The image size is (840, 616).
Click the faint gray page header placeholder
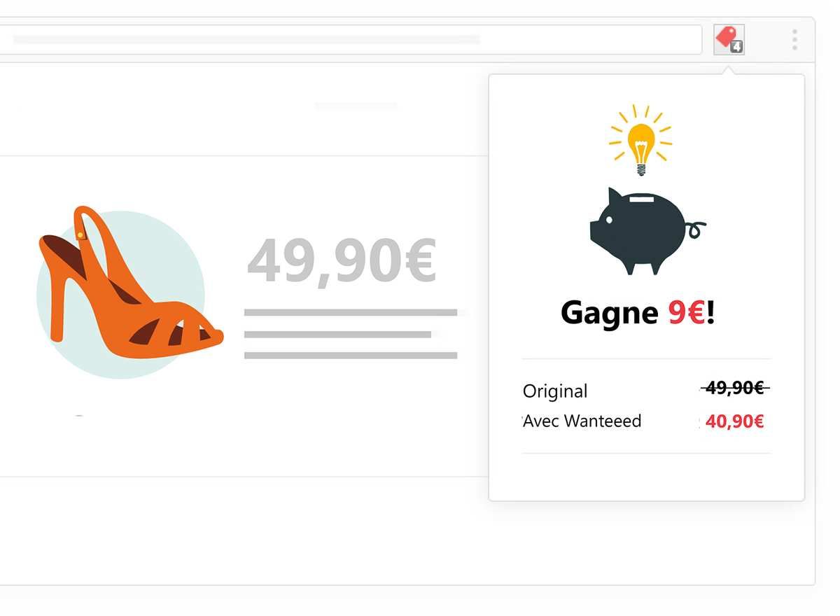click(356, 105)
